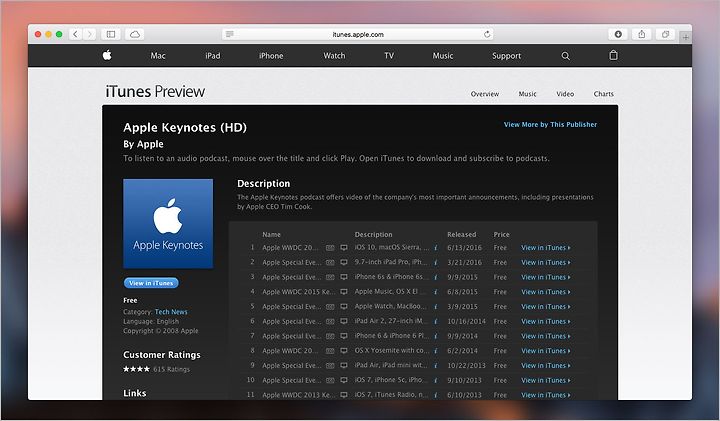Screen dimensions: 720x421
Task: Click View in iTunes for the 10/22/2013 episode
Action: click(546, 365)
